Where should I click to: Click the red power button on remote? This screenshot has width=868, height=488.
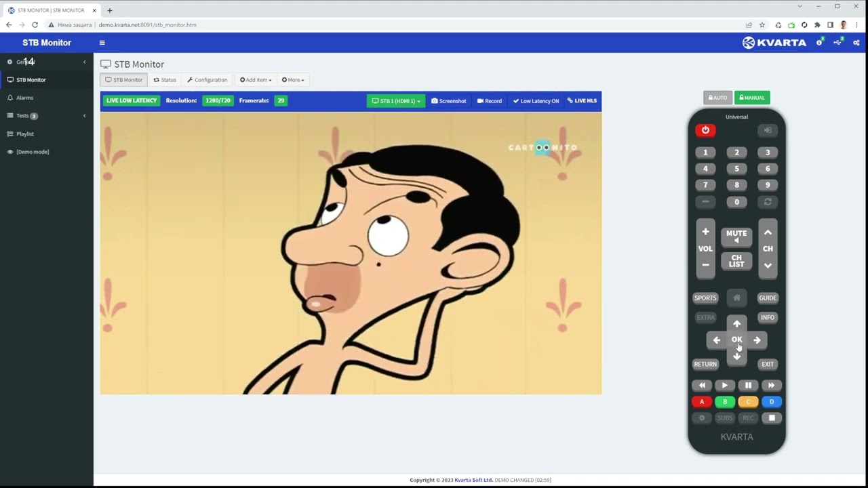coord(705,130)
